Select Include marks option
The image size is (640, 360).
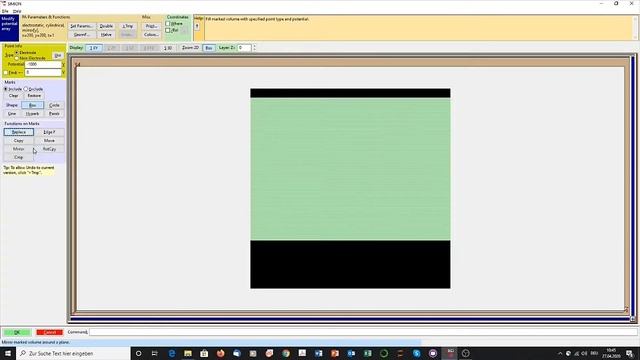(6, 89)
